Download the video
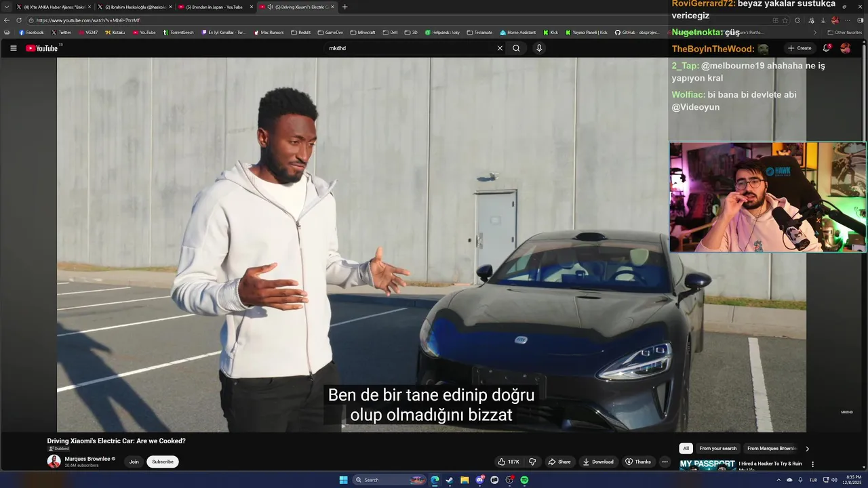 point(598,462)
